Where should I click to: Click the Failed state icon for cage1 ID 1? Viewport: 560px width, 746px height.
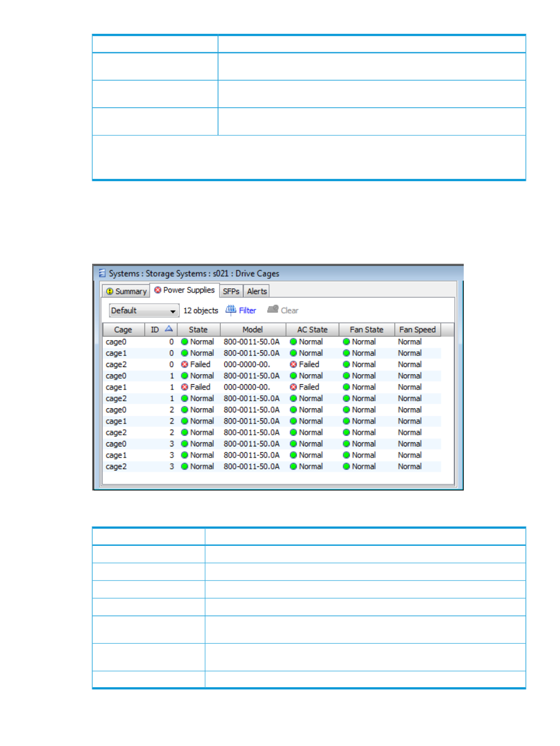click(x=184, y=387)
